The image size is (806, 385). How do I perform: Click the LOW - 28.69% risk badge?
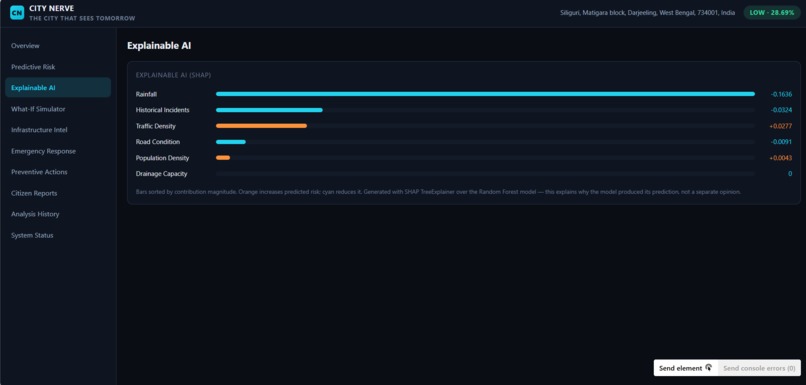coord(772,13)
